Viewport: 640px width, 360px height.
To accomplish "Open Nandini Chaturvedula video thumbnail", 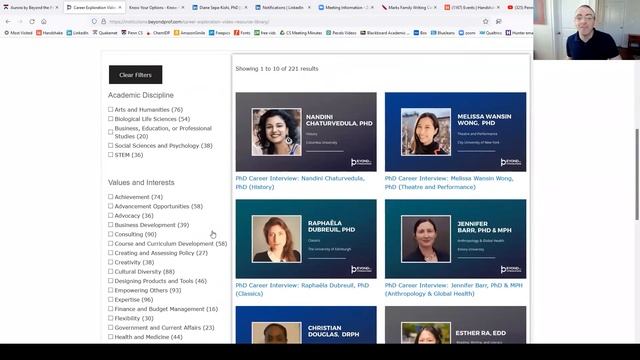I will (306, 132).
